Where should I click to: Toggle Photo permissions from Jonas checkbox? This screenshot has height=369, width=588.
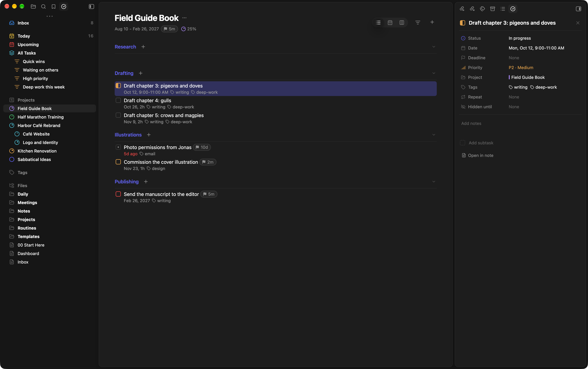[118, 147]
